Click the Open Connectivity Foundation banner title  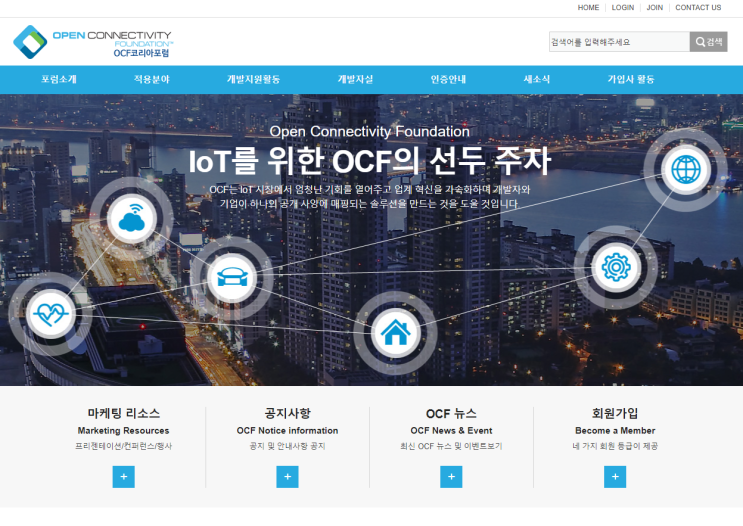pos(370,131)
